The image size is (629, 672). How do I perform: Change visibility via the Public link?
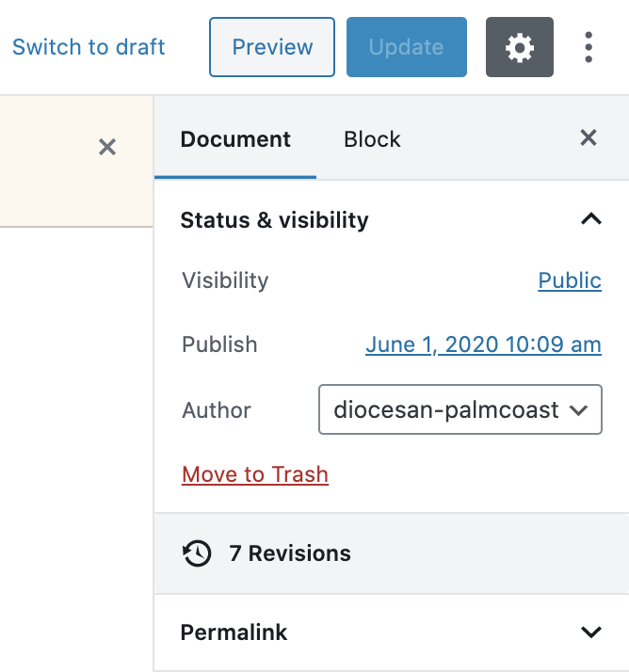click(569, 280)
